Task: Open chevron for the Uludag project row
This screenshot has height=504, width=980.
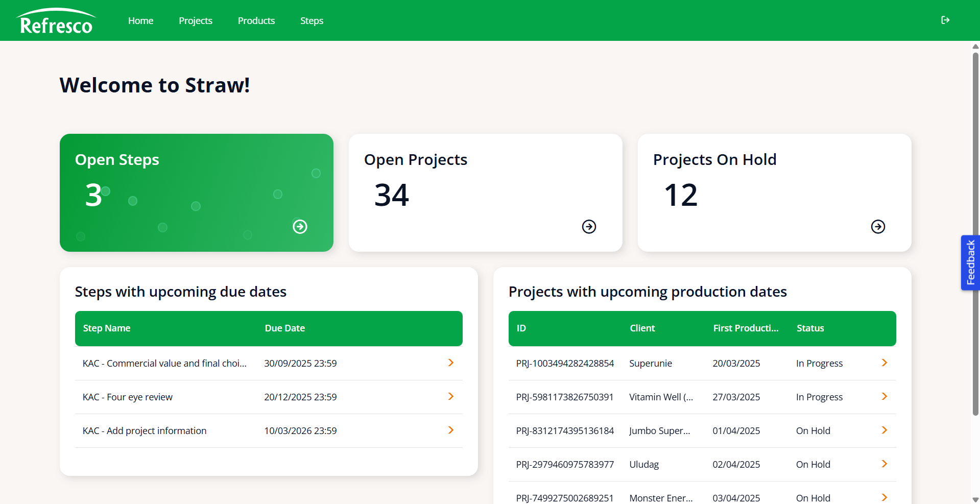Action: pyautogui.click(x=885, y=464)
